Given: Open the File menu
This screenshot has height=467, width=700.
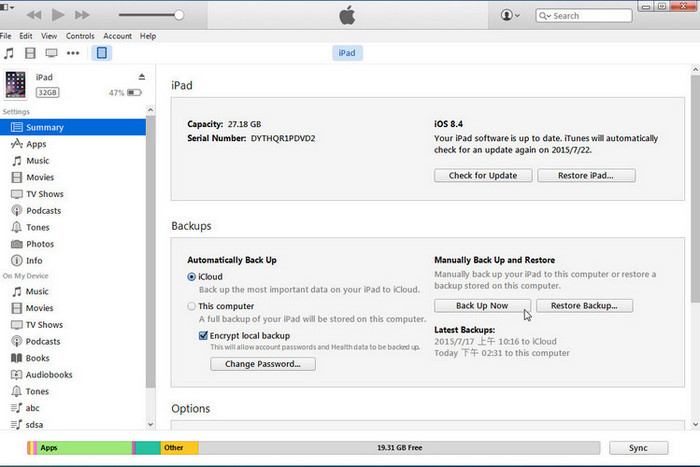Looking at the screenshot, I should click(x=6, y=36).
